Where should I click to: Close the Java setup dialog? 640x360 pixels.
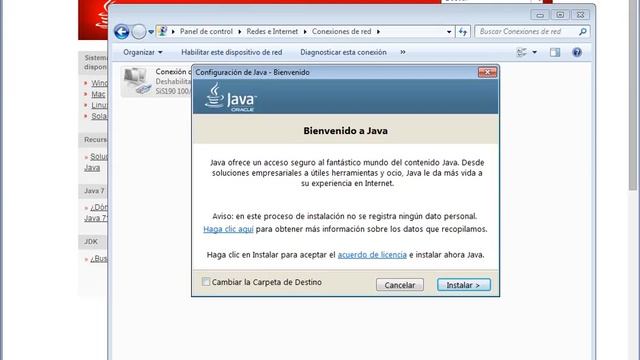tap(487, 72)
